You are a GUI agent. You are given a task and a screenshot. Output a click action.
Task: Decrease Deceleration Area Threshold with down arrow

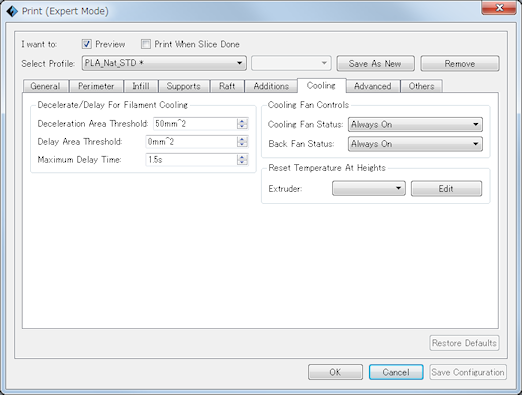click(242, 127)
